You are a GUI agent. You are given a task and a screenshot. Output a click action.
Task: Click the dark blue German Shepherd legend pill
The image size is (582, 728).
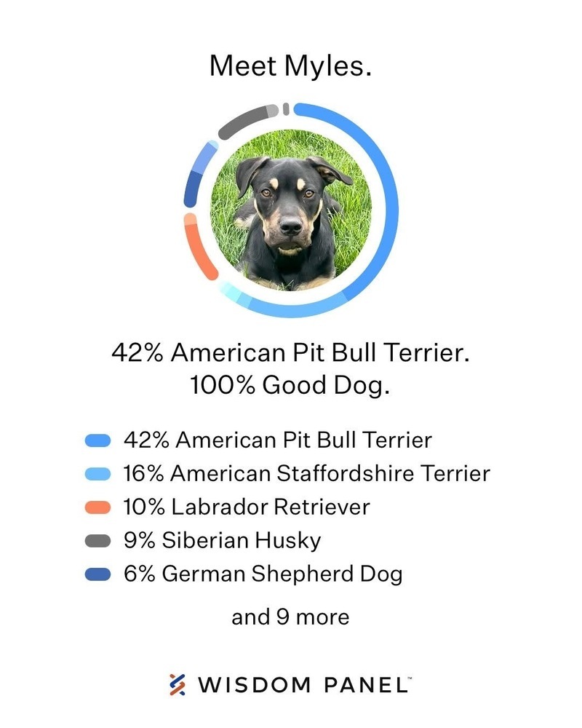(x=98, y=574)
